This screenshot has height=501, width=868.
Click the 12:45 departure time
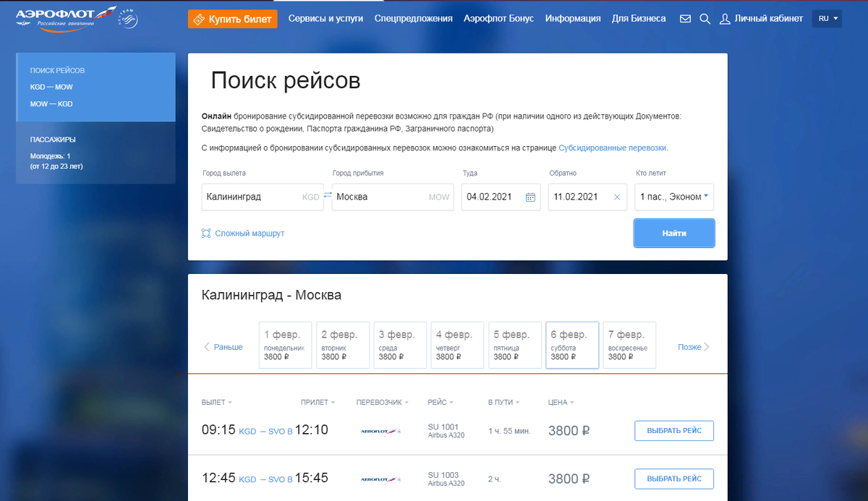coord(218,478)
